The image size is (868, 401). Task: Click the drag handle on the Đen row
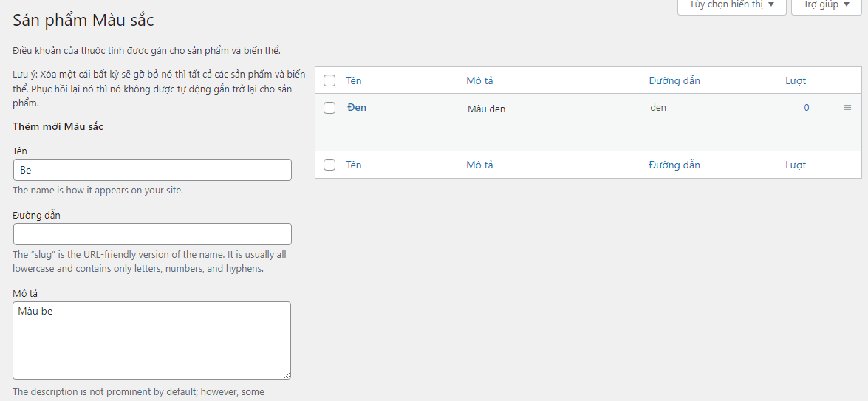(847, 108)
